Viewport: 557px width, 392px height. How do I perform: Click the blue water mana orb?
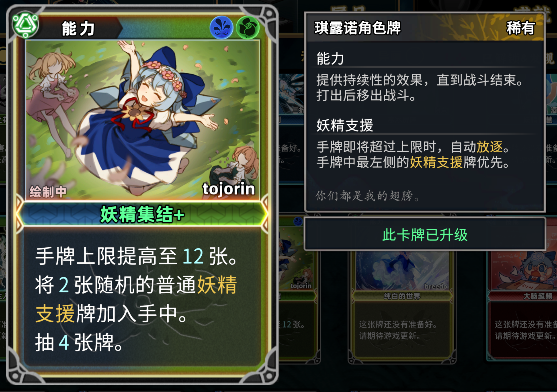point(221,27)
